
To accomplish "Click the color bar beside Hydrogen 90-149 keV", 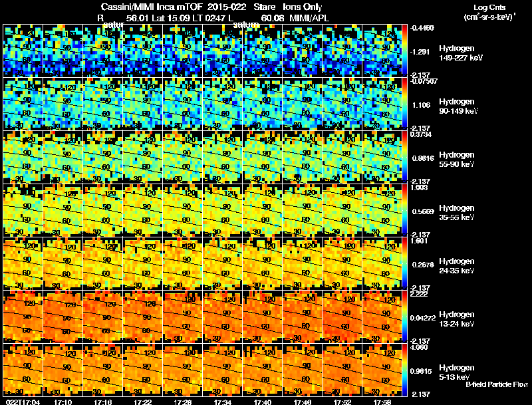I will click(404, 104).
